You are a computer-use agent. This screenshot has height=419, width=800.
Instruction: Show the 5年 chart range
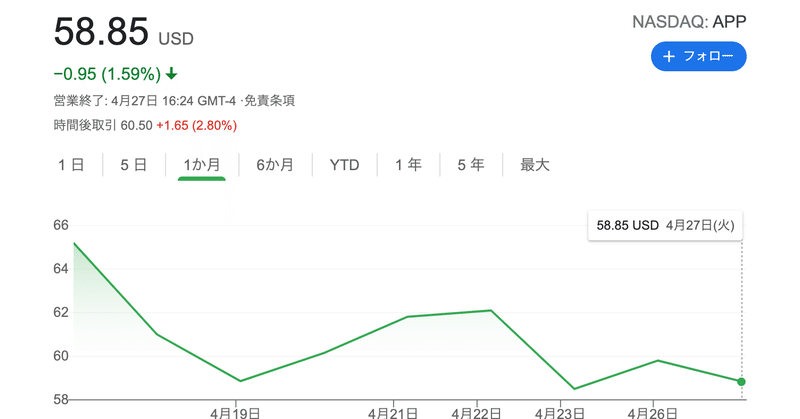point(471,165)
